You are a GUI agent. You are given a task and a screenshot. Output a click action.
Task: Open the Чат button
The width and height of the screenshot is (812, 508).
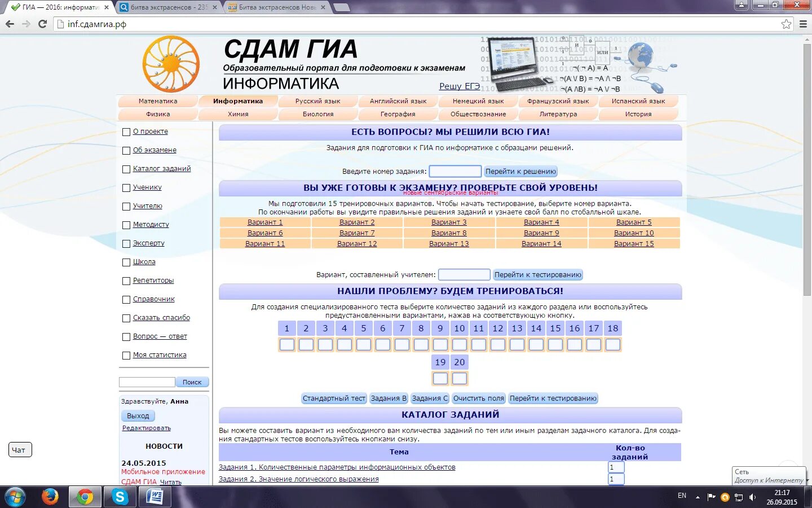click(x=20, y=450)
